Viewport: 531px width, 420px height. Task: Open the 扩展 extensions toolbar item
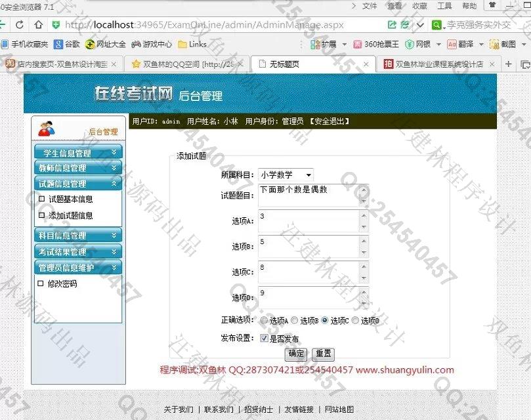(324, 44)
